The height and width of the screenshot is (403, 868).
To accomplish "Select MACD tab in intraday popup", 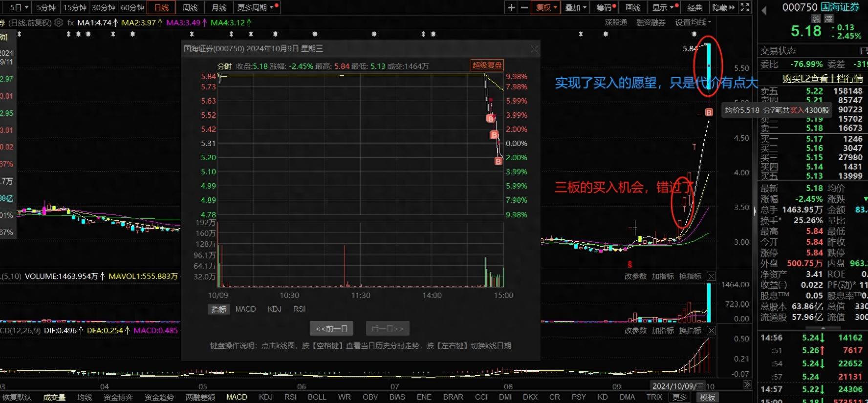I will (x=245, y=309).
